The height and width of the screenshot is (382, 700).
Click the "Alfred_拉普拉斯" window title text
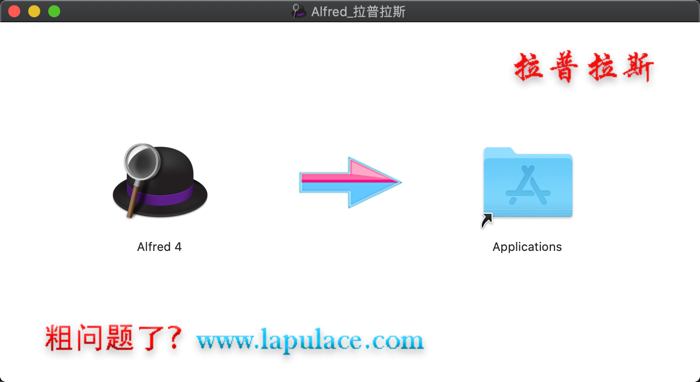click(358, 11)
